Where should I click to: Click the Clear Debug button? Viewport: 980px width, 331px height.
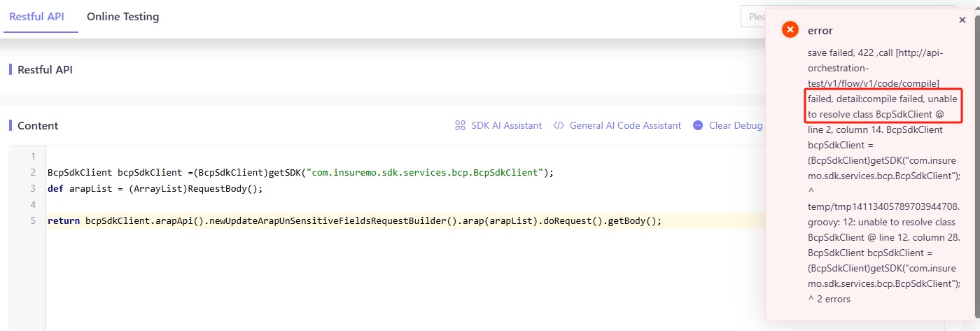pyautogui.click(x=736, y=125)
